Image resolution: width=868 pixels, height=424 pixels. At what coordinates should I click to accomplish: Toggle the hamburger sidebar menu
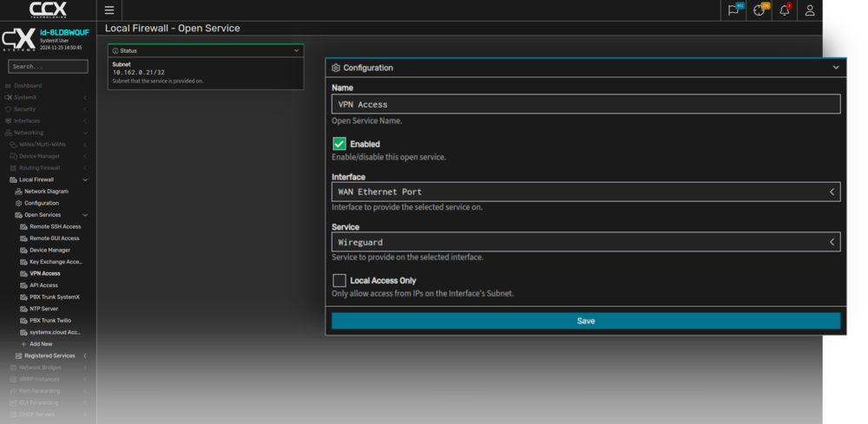click(x=108, y=10)
